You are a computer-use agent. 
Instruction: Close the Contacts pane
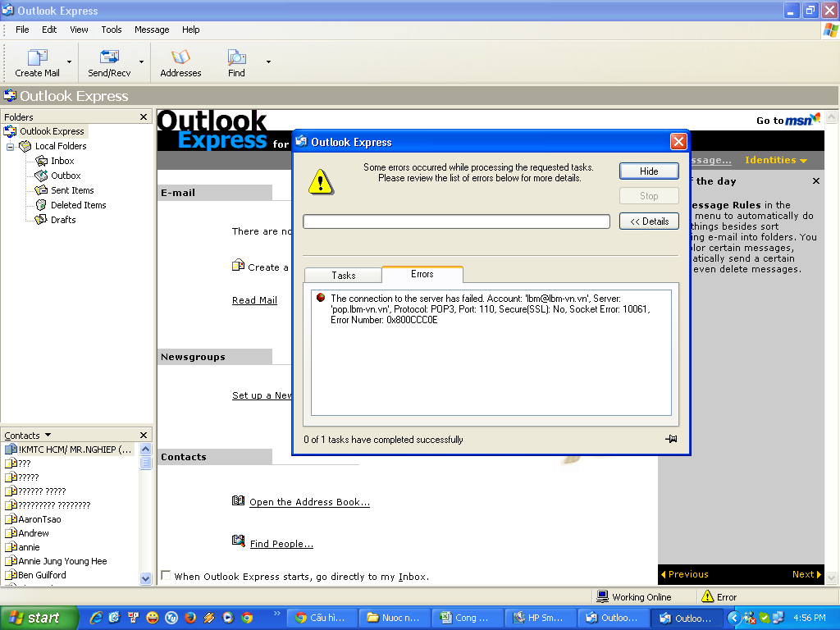(143, 435)
